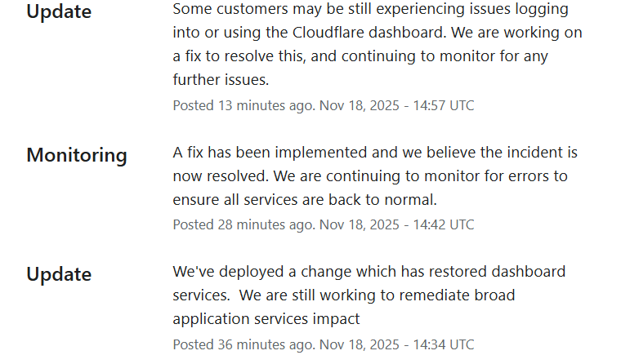Click the "further issues." text
This screenshot has height=364, width=630.
coord(221,80)
